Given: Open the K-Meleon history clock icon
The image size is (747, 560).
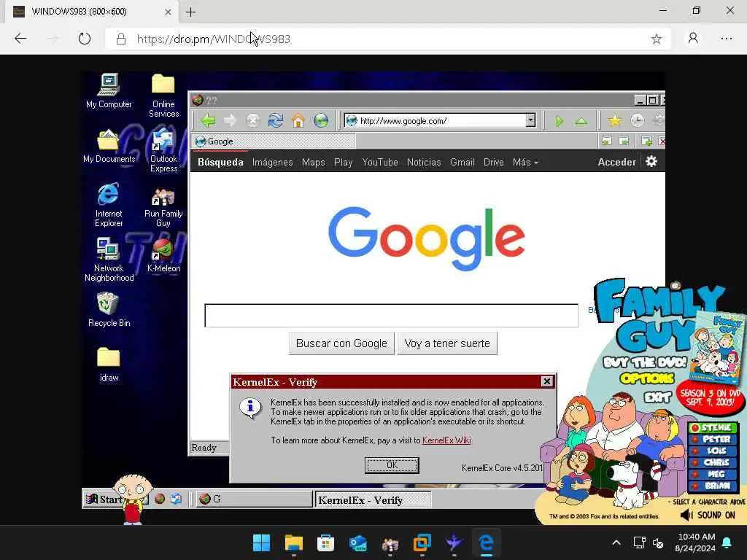Looking at the screenshot, I should tap(637, 120).
